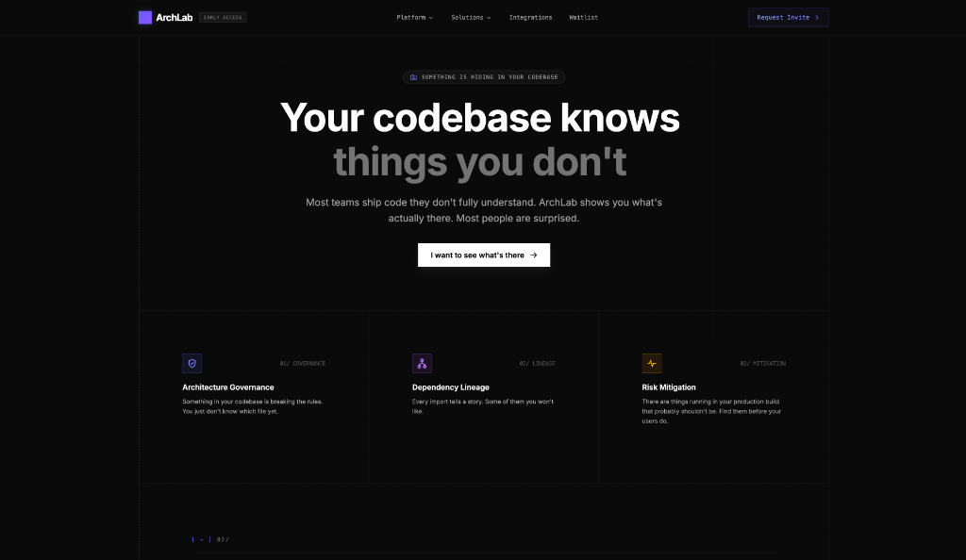Click the "Your codebase knows" headline

[480, 118]
